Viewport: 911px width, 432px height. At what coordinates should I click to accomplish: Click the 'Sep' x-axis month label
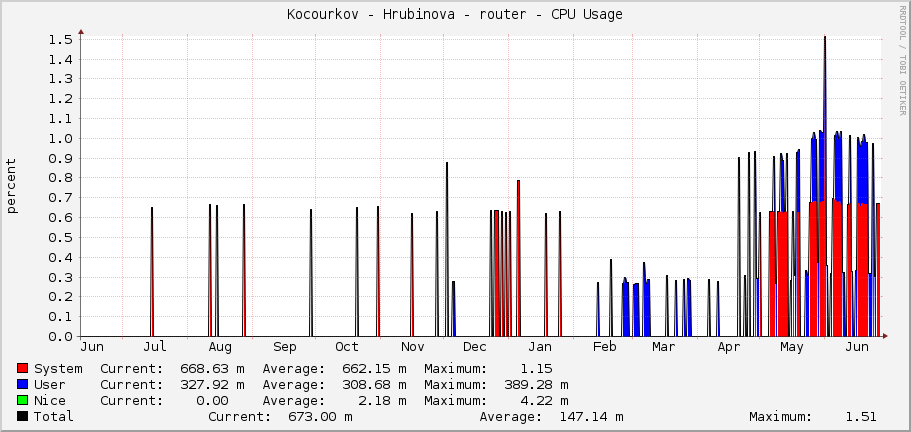(x=285, y=347)
